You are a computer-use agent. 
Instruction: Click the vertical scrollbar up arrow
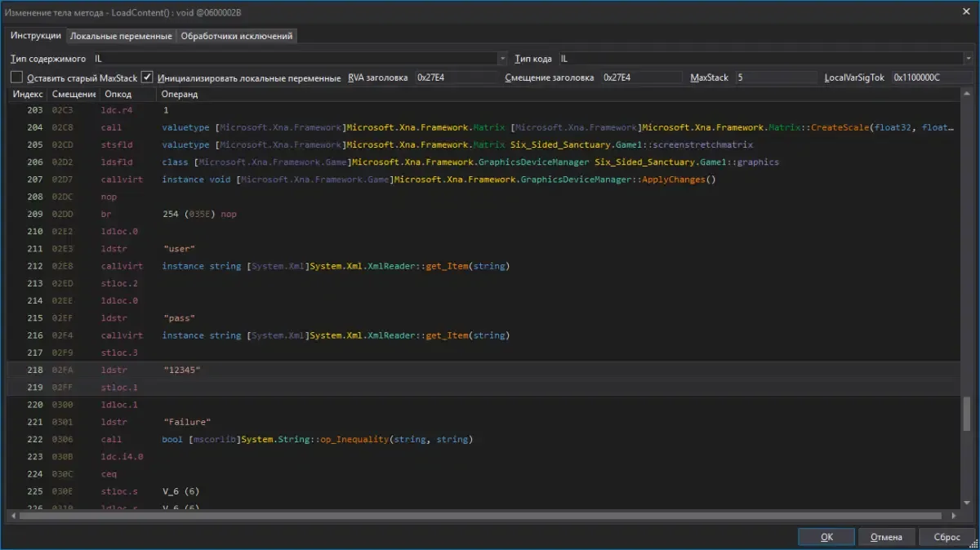pyautogui.click(x=968, y=94)
